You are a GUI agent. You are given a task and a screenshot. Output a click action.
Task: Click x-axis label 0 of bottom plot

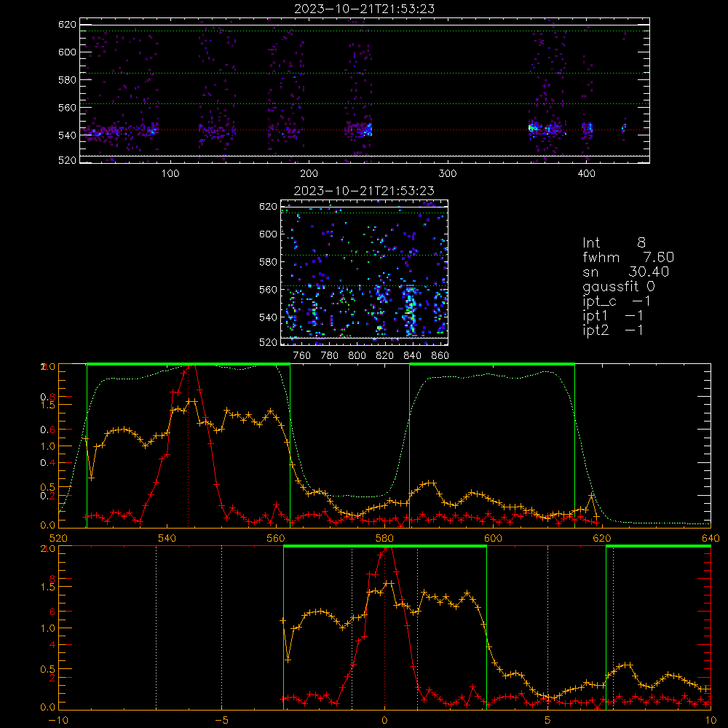[x=384, y=721]
